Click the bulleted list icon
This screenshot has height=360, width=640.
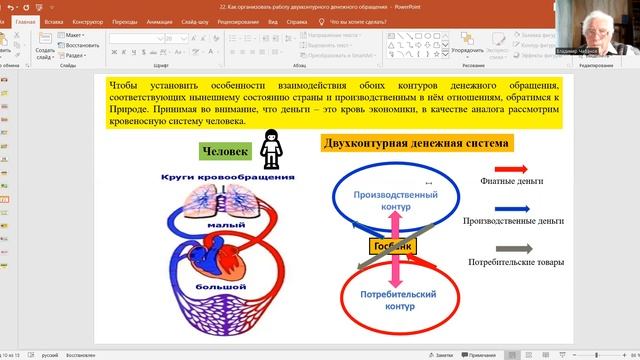tap(233, 38)
